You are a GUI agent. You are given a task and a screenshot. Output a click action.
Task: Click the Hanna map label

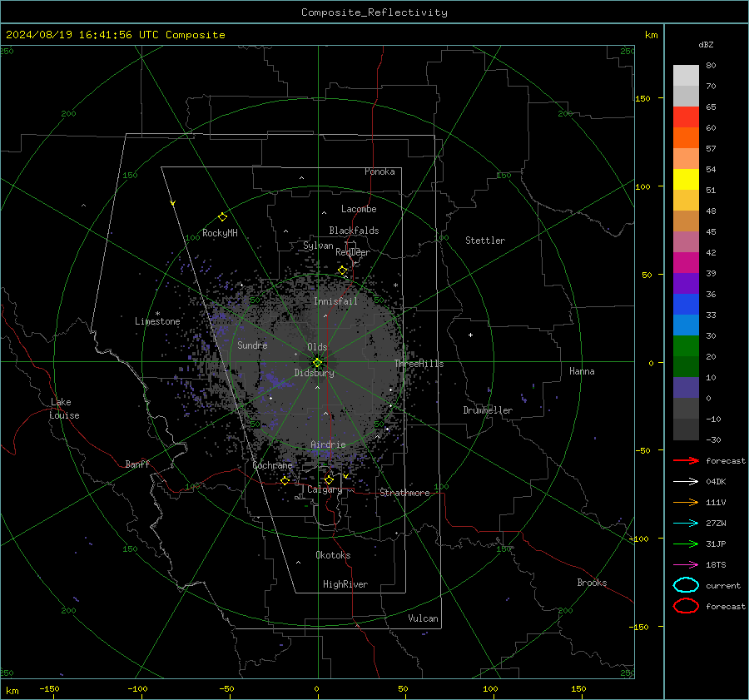(x=582, y=371)
